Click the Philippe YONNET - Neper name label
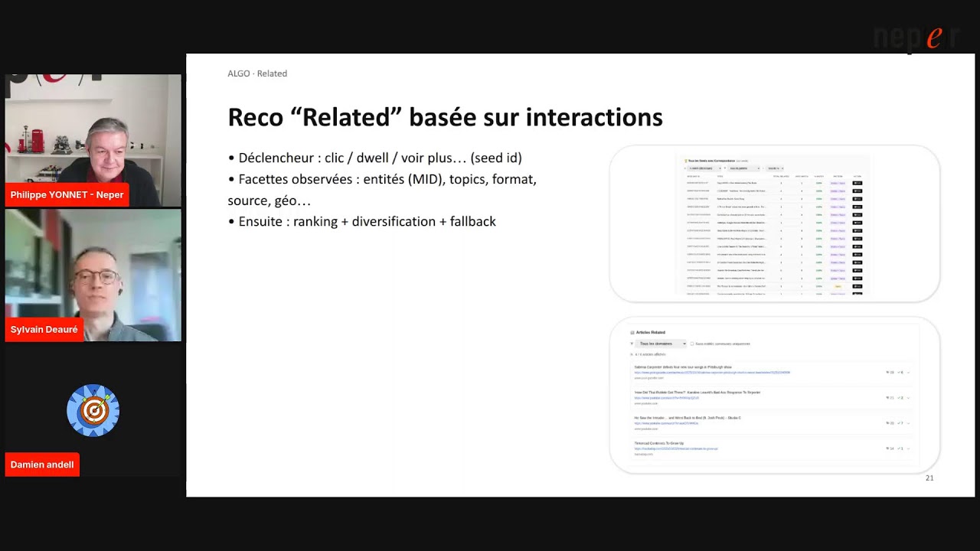This screenshot has width=980, height=551. pos(67,194)
